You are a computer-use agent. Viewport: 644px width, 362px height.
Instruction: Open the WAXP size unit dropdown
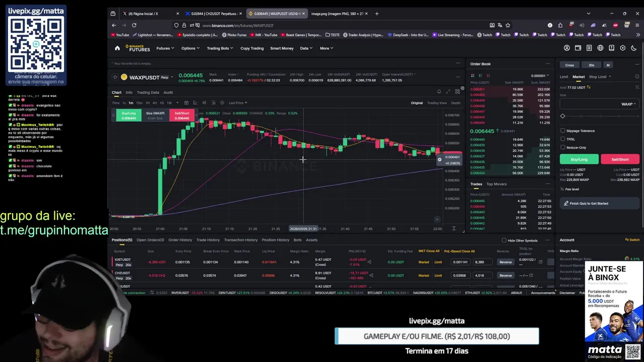coord(628,104)
